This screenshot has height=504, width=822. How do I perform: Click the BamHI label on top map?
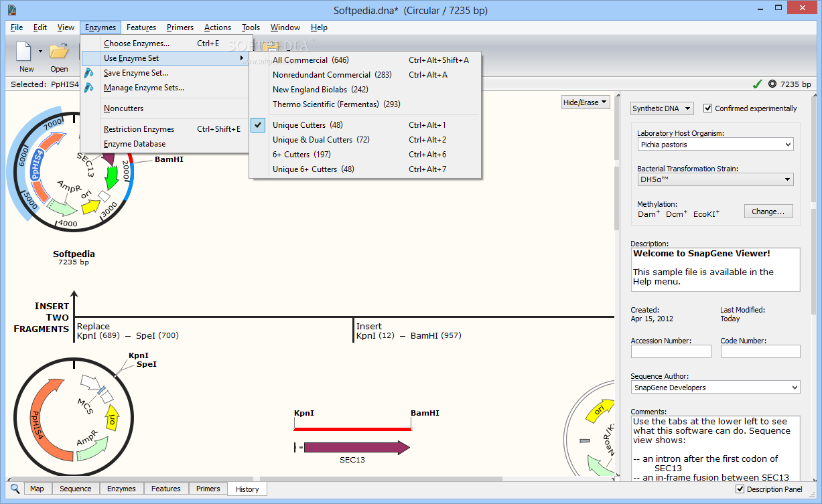tap(169, 159)
